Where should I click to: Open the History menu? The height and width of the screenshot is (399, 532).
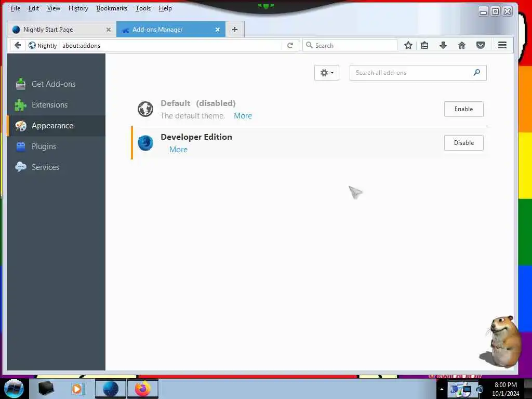click(78, 8)
